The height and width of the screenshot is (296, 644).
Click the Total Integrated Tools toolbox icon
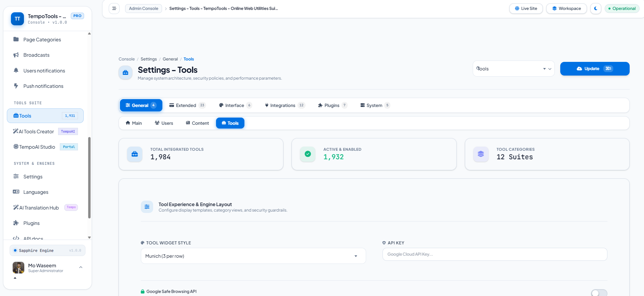135,154
